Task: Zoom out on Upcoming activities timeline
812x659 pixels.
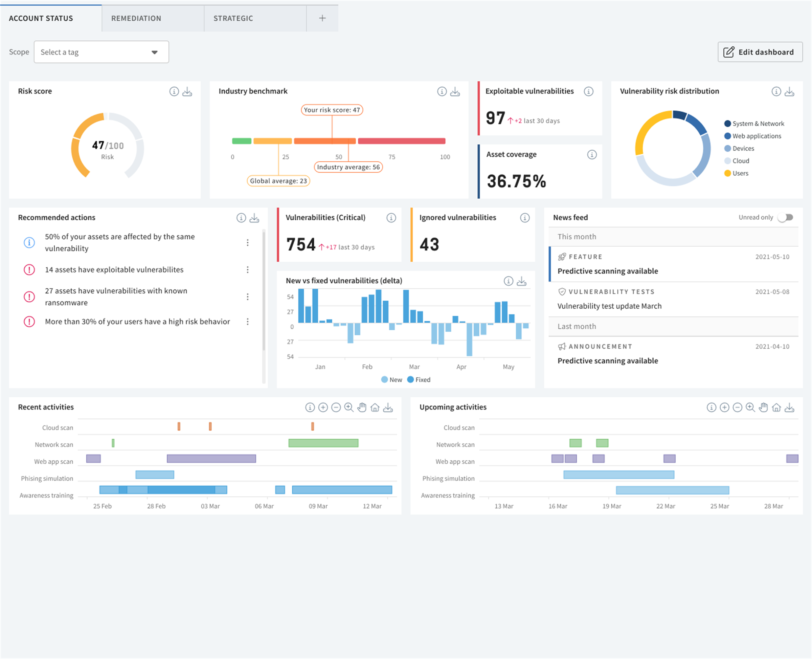Action: pos(737,408)
